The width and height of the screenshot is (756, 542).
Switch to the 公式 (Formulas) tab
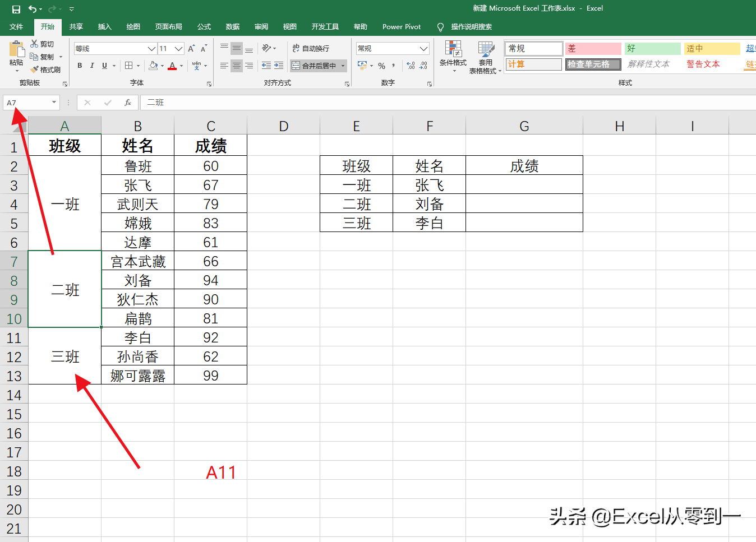coord(204,27)
